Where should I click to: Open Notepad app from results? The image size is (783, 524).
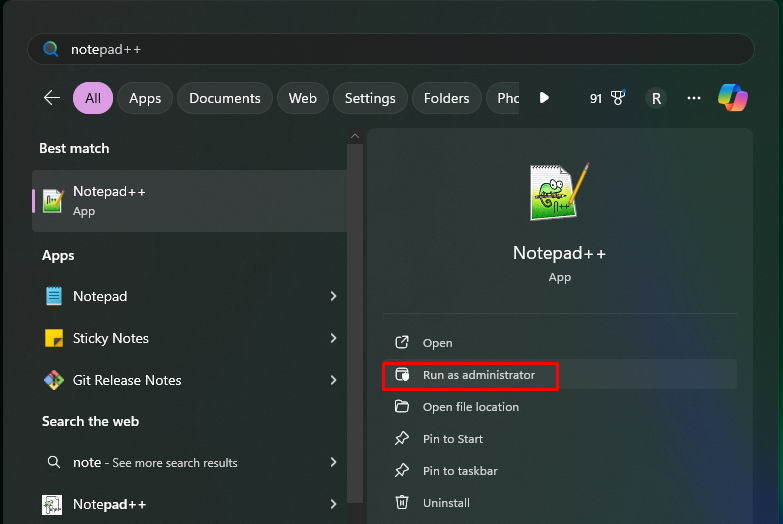tap(99, 296)
